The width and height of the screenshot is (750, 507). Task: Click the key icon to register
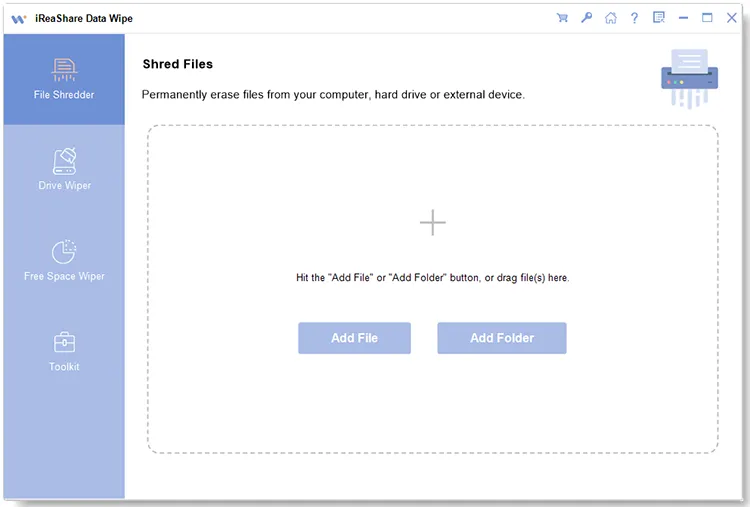[587, 18]
